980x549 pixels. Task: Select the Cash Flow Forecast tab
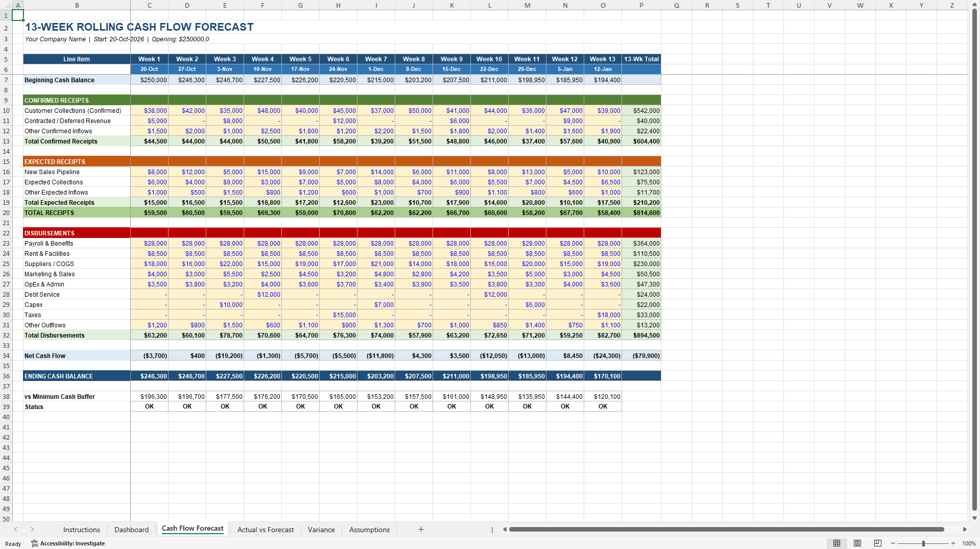pyautogui.click(x=193, y=529)
